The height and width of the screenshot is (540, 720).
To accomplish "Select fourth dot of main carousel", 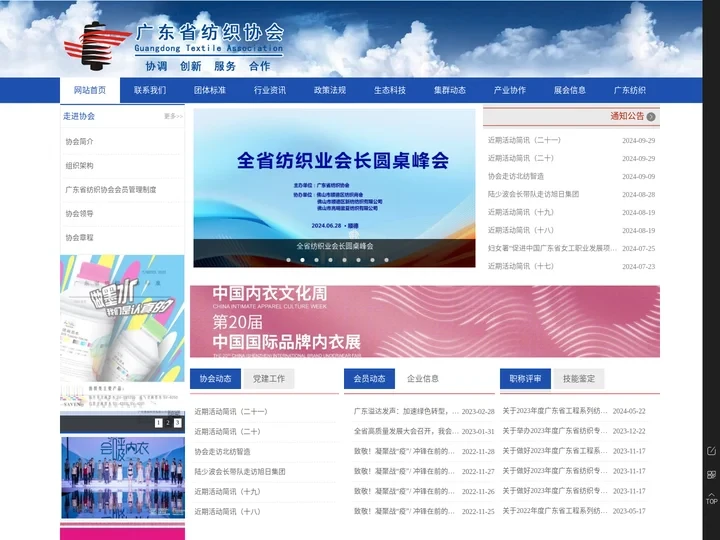I will click(x=330, y=260).
